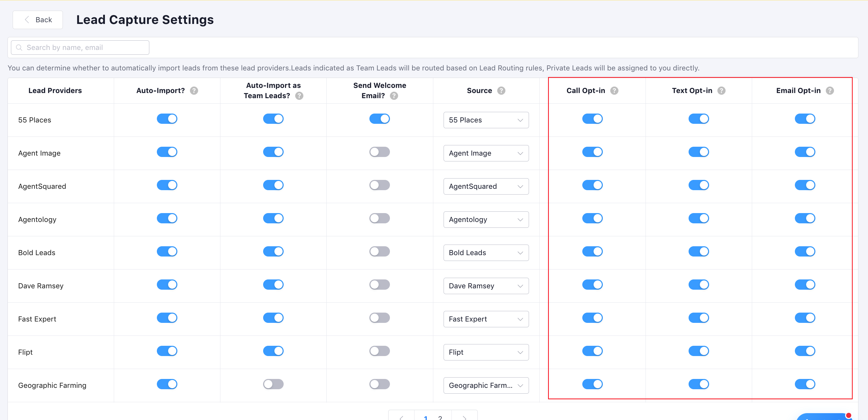
Task: Enable Send Welcome Email for Agentology
Action: coord(380,218)
